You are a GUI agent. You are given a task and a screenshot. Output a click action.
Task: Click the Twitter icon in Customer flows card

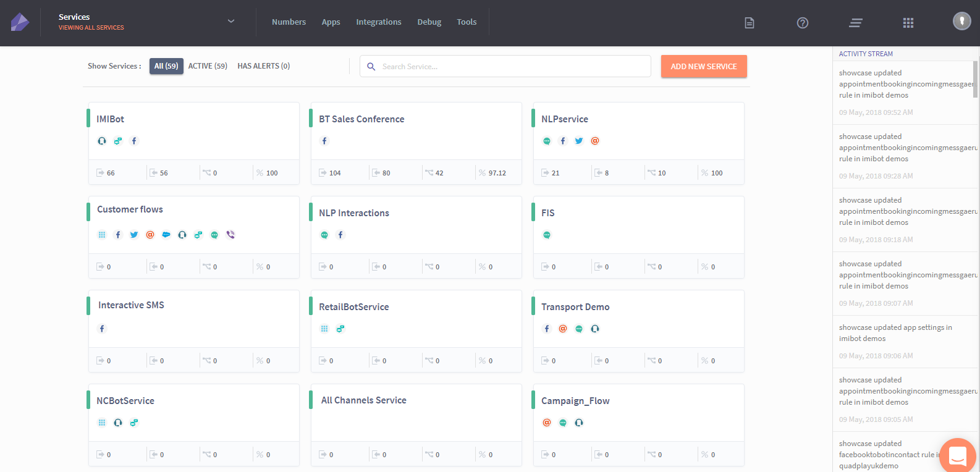coord(134,235)
